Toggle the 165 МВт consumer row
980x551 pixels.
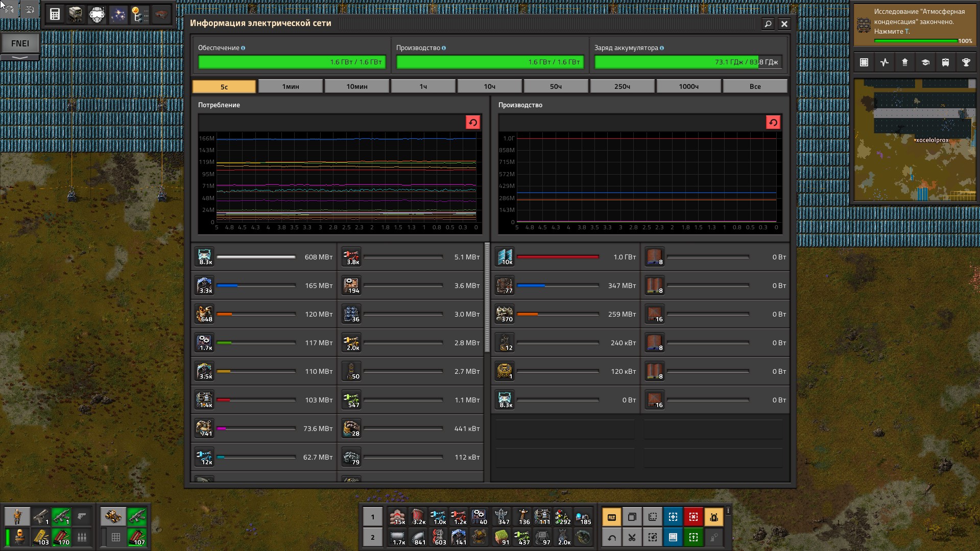(x=264, y=285)
